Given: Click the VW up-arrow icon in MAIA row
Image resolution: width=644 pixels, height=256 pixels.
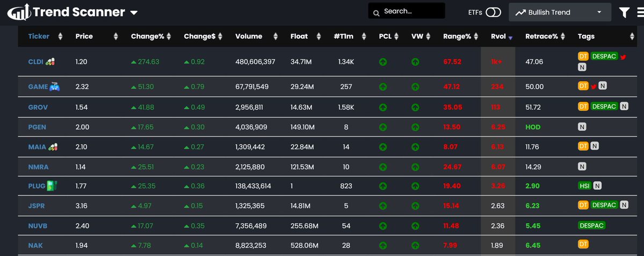Looking at the screenshot, I should point(415,146).
